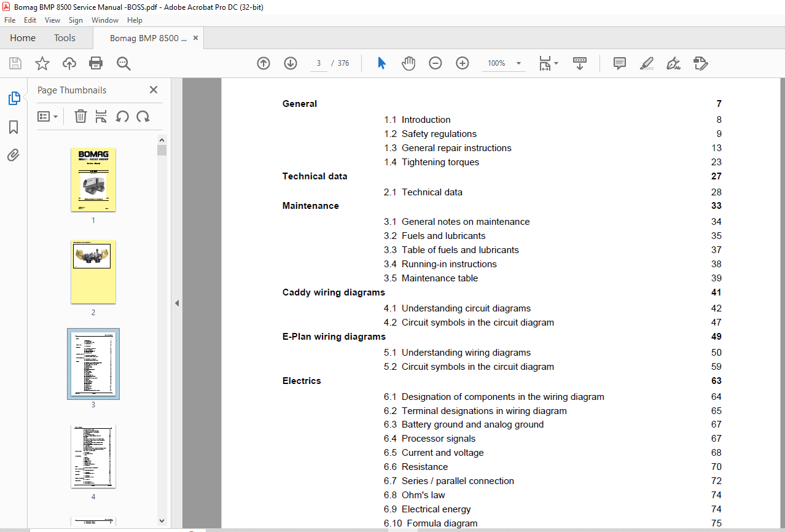Open thumbnails options dropdown menu
This screenshot has width=785, height=532.
tap(48, 116)
